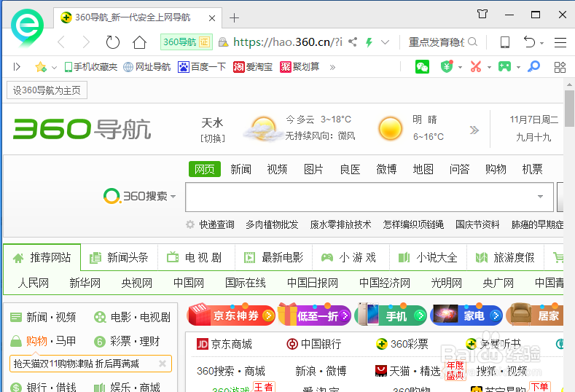This screenshot has height=392, width=575.
Task: Expand the address bar dropdown chevron
Action: [385, 42]
